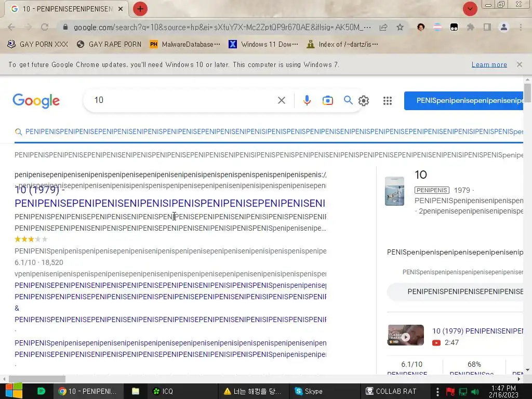Click the blue button beside the apps grid
The height and width of the screenshot is (399, 532).
463,101
